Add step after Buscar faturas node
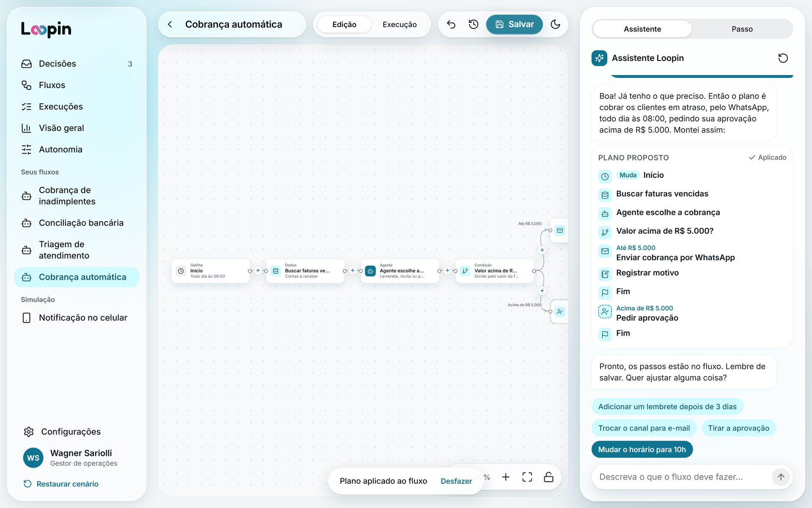 click(353, 271)
